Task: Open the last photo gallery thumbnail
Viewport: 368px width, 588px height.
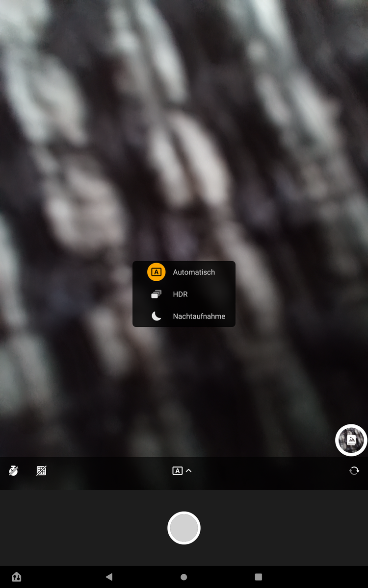Action: [x=351, y=440]
